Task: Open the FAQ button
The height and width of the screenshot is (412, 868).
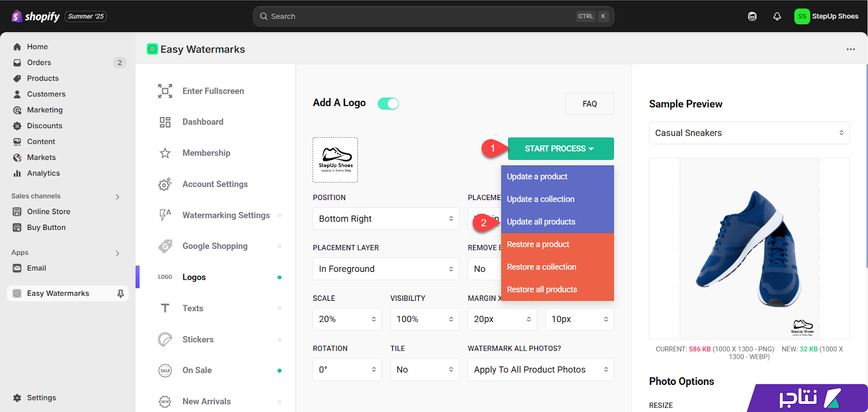Action: click(x=590, y=104)
